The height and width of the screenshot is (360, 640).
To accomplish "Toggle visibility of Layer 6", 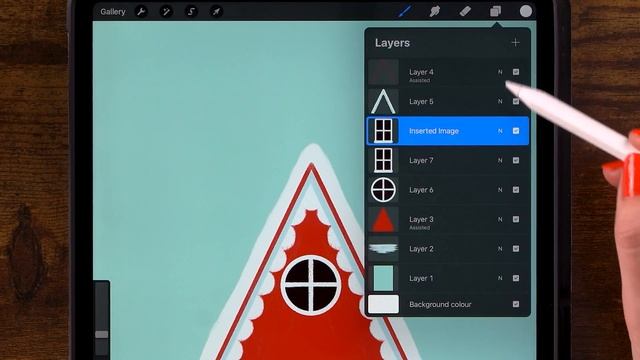I will point(516,190).
